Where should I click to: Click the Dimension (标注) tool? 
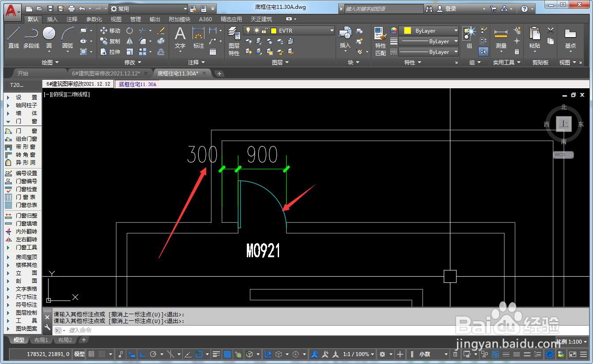[199, 38]
